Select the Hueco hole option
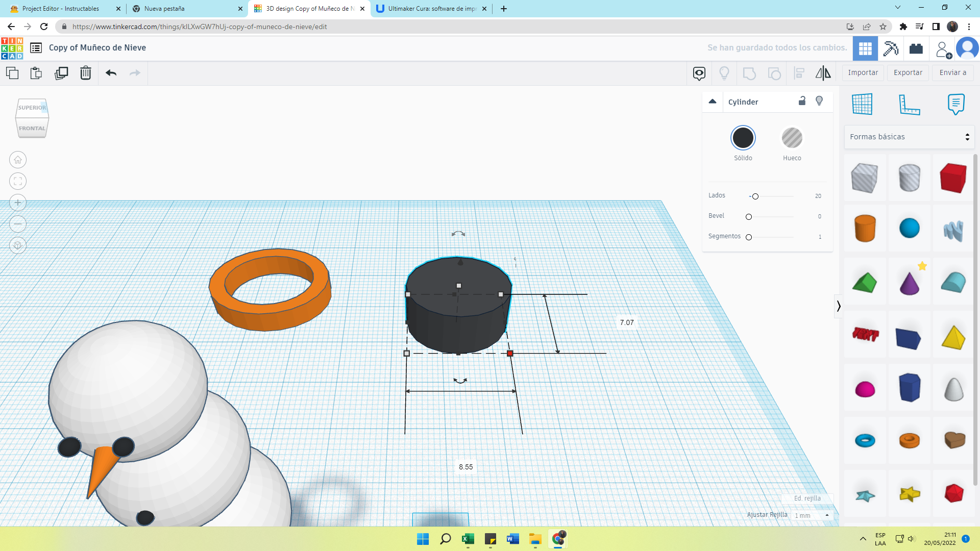Viewport: 980px width, 551px height. (792, 138)
